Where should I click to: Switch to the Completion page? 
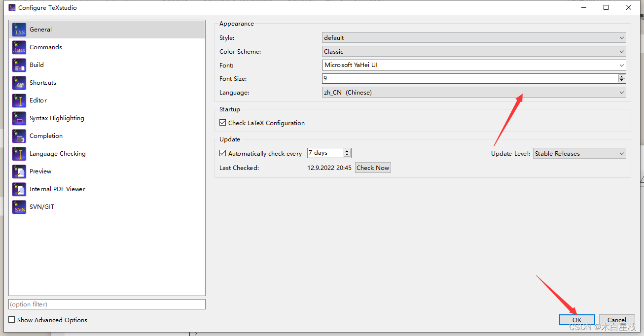(46, 136)
